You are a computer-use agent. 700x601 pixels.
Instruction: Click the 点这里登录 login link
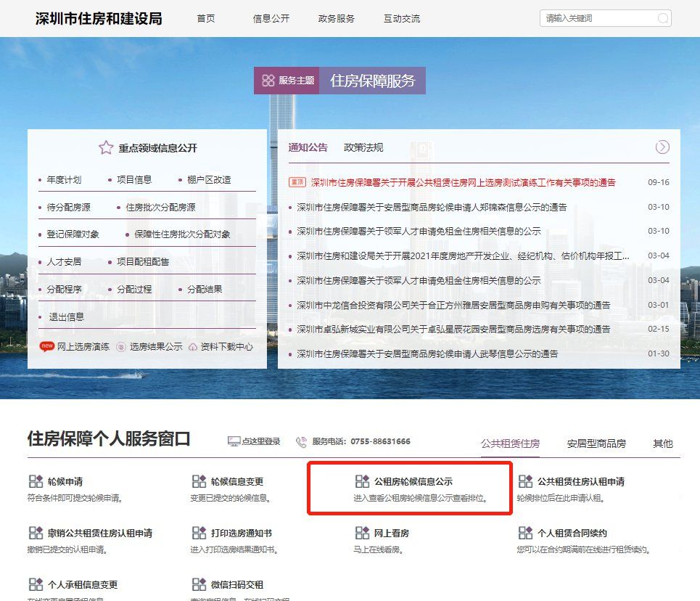(x=261, y=441)
